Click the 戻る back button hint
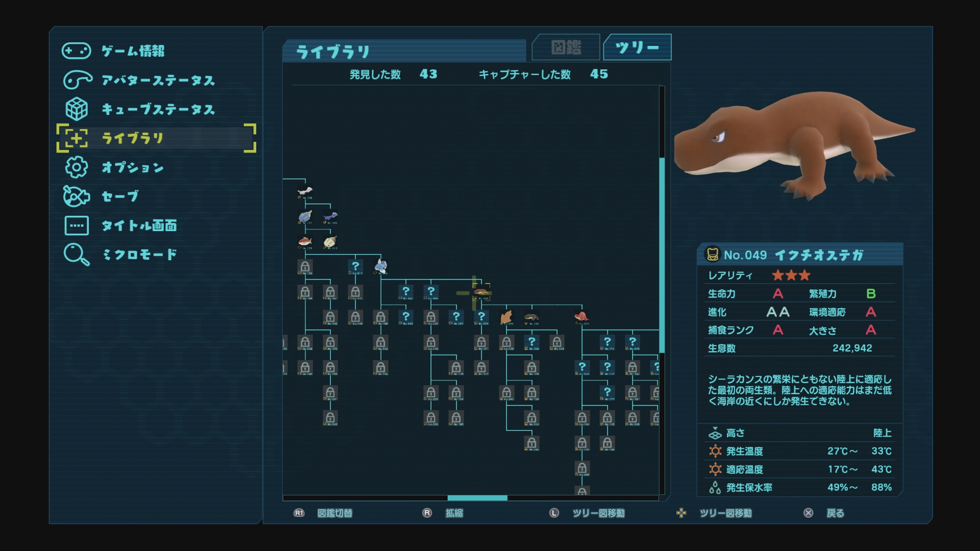Image resolution: width=980 pixels, height=551 pixels. [824, 513]
